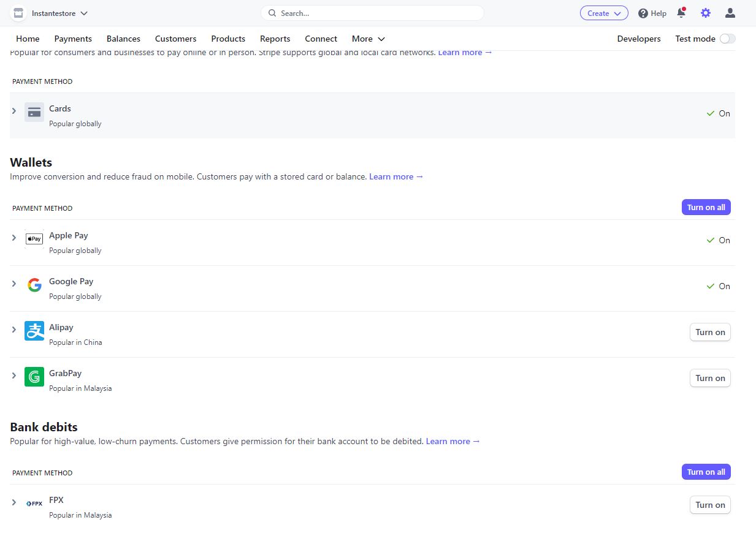Screen dimensions: 756x544
Task: Turn on all Bank debits methods
Action: 706,472
